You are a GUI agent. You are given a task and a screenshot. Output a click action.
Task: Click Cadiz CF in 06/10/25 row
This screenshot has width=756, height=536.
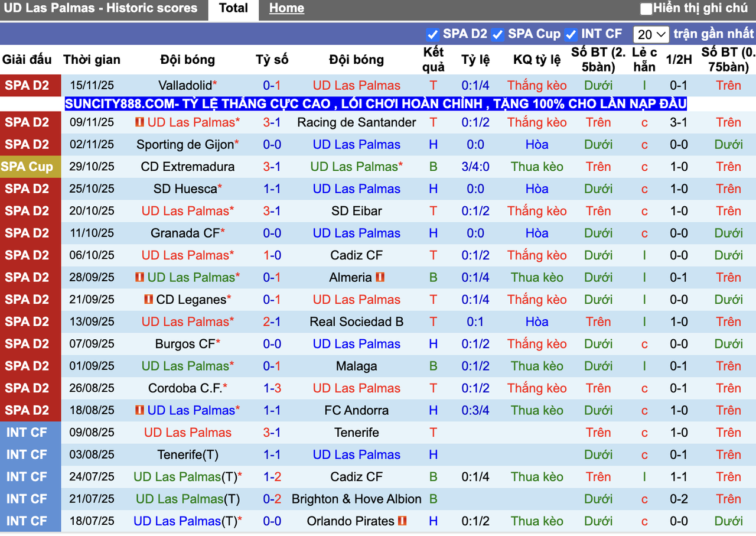357,255
